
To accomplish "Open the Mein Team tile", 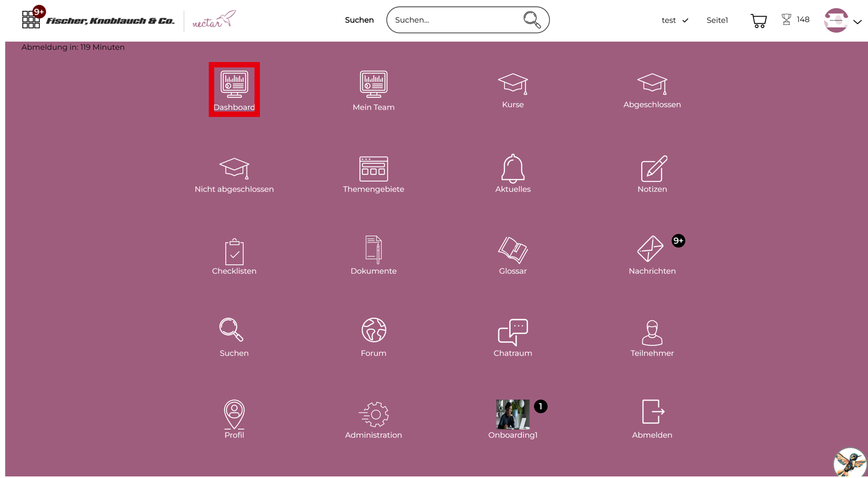I will [x=373, y=91].
